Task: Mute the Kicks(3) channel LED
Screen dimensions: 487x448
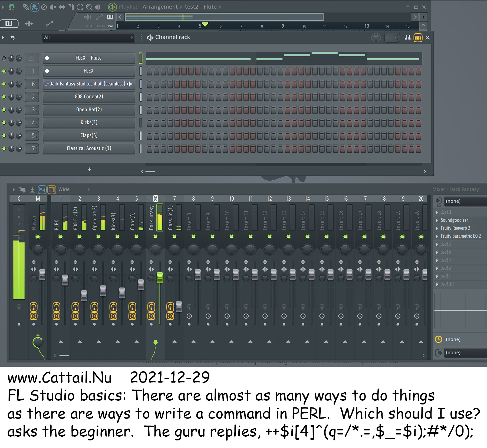Action: click(4, 123)
